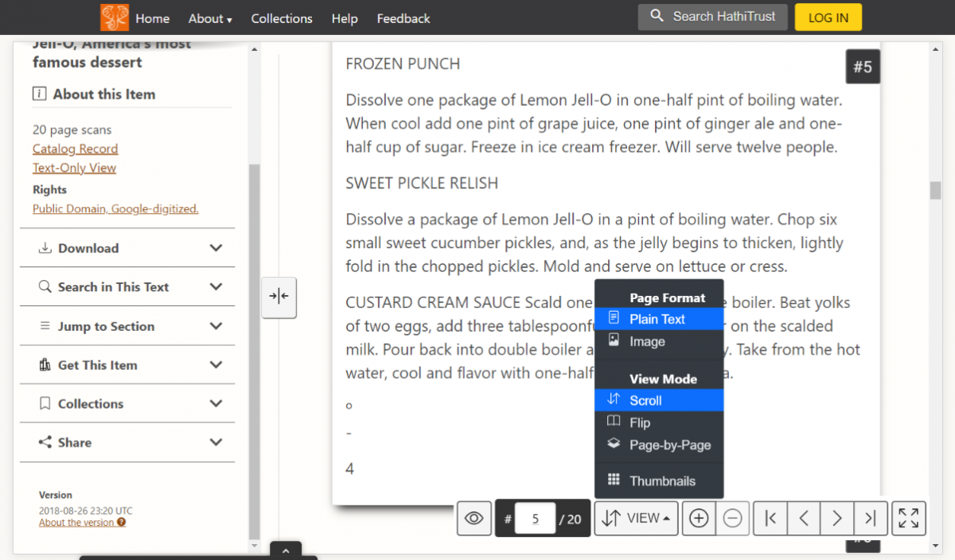Click the Search HathiTrust field
Screen dimensions: 955x560
pos(713,17)
